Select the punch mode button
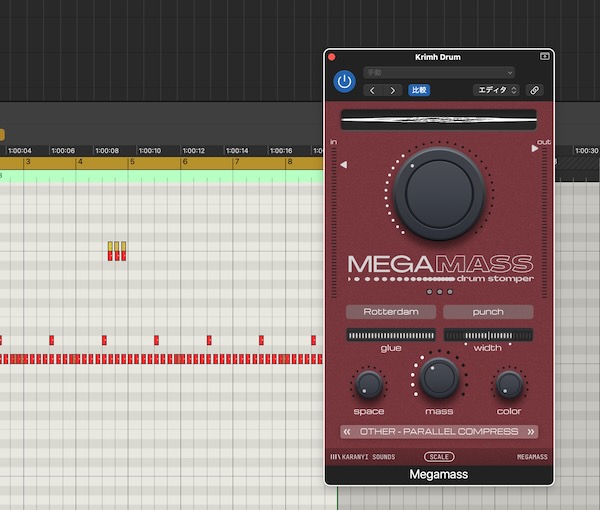The height and width of the screenshot is (510, 600). (488, 312)
